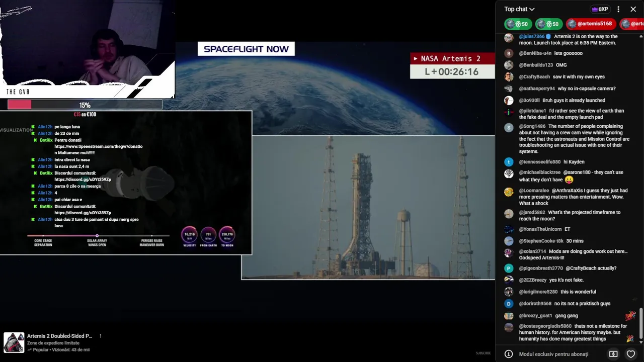Open @kostasgeorgiadis5860 avatar in chat
This screenshot has width=644, height=362.
[509, 327]
